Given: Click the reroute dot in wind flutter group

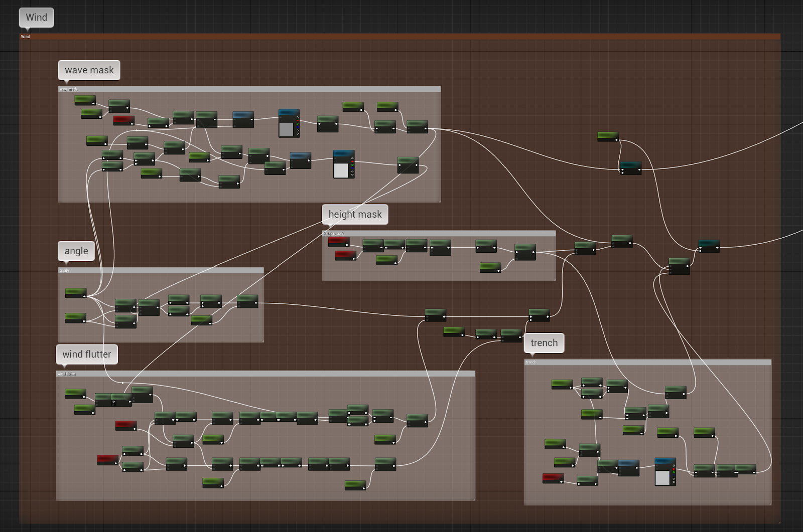Looking at the screenshot, I should (122, 383).
